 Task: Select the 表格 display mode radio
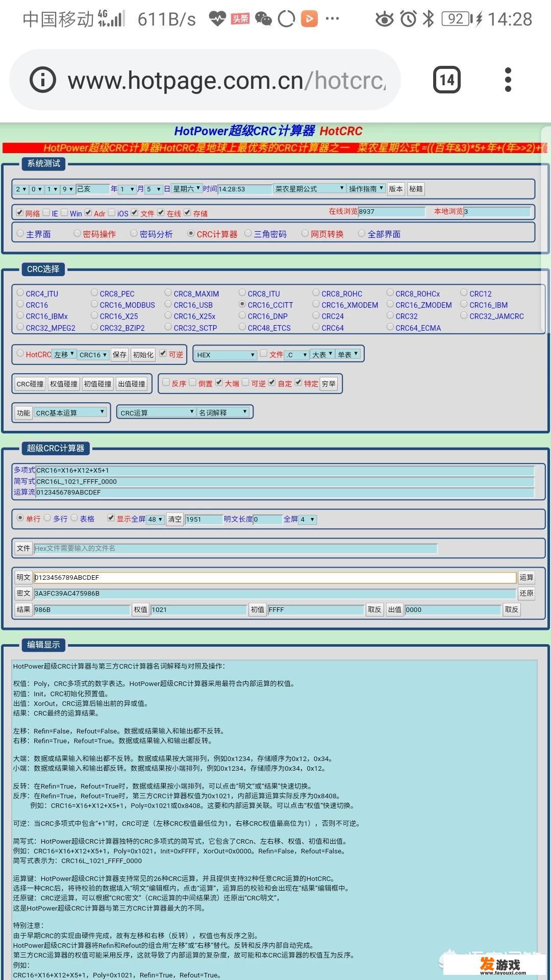pyautogui.click(x=74, y=518)
